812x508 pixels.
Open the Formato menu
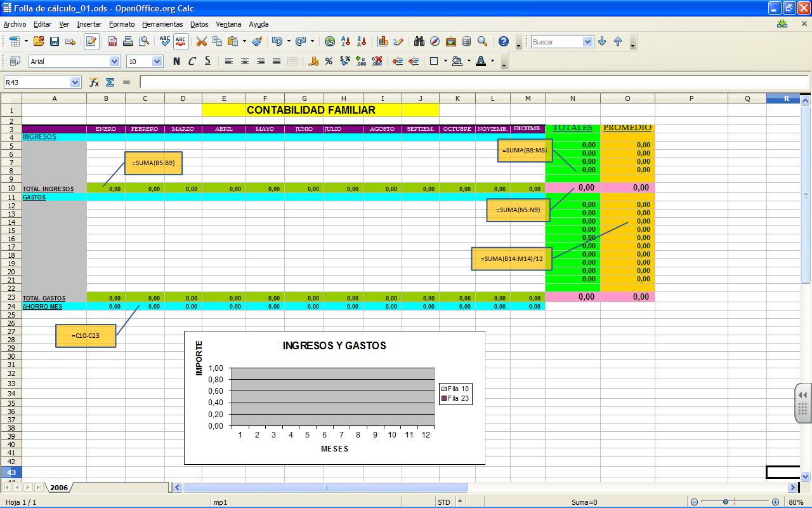pyautogui.click(x=122, y=24)
